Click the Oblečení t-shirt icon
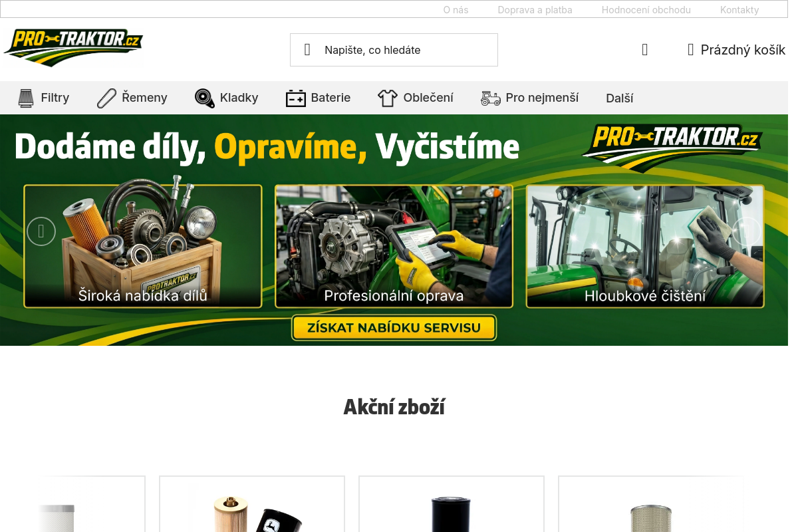Viewport: 798px width, 532px height. (x=388, y=98)
